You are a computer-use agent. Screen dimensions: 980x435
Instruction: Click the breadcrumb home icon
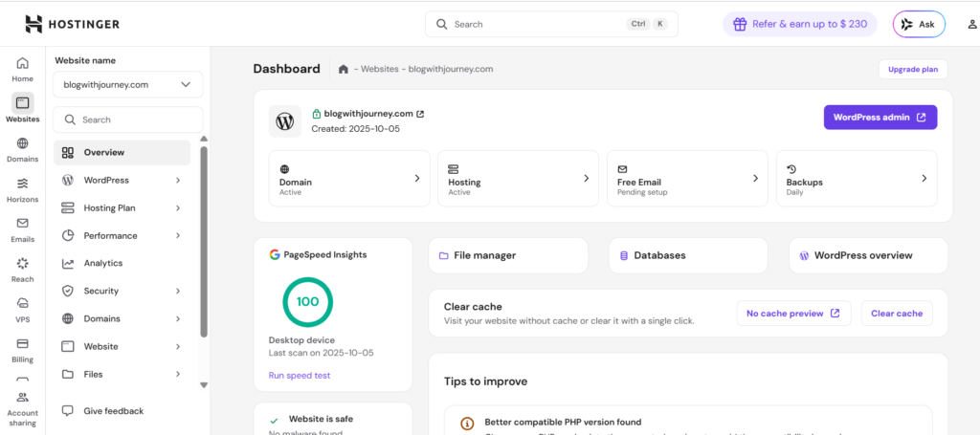coord(344,69)
